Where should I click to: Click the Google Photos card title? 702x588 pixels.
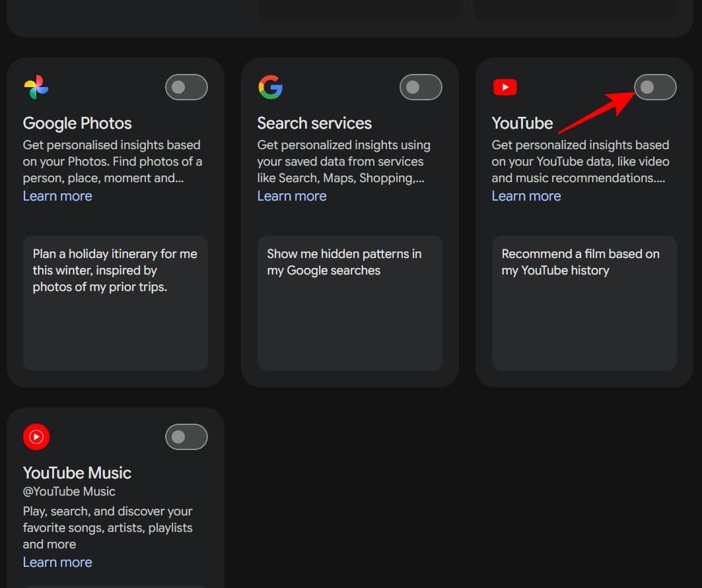pos(77,123)
